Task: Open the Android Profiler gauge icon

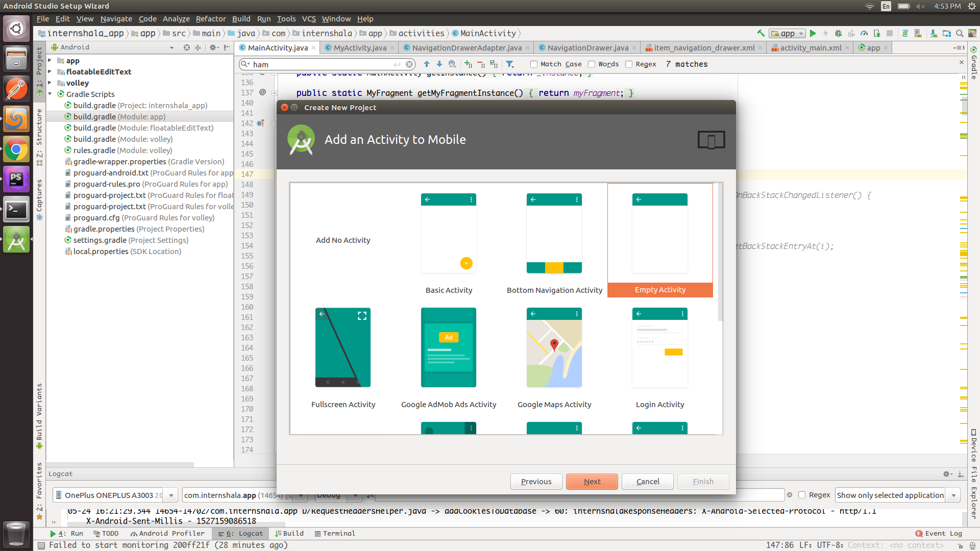Action: 864,33
